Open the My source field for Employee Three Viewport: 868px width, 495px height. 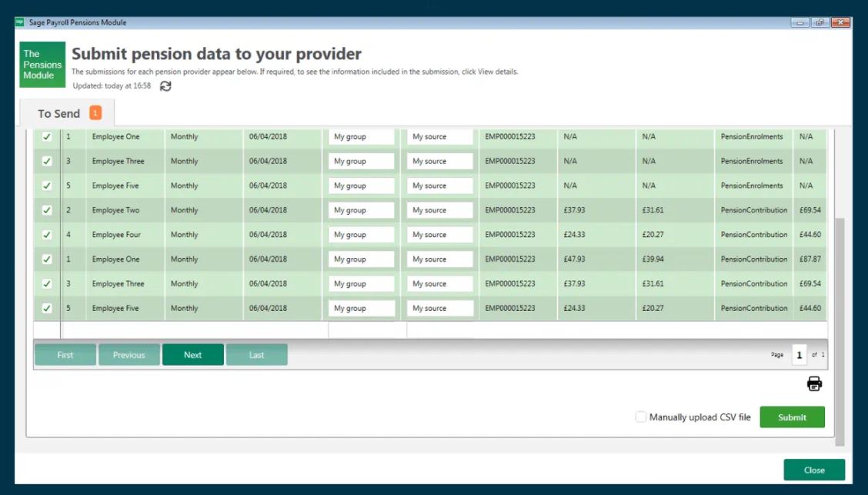[438, 161]
